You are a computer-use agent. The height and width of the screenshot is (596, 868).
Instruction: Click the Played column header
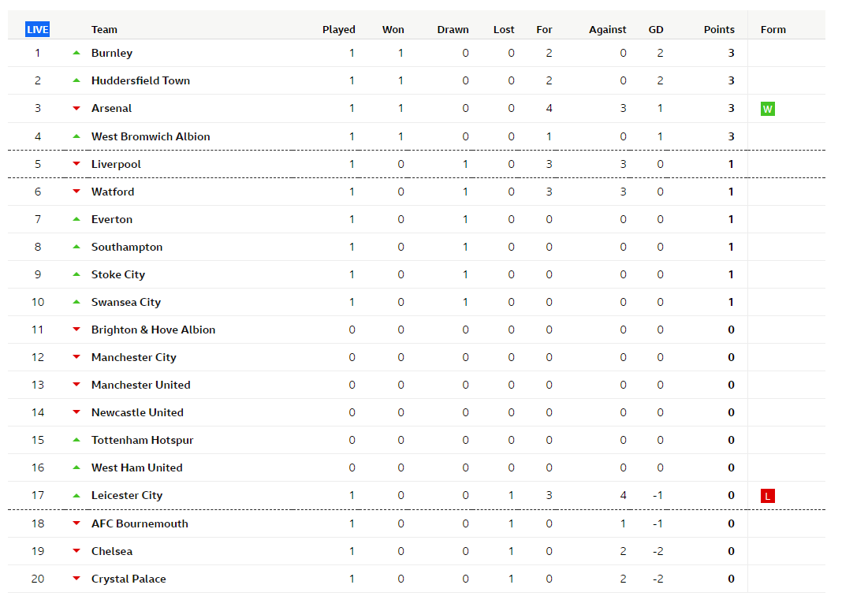tap(339, 30)
